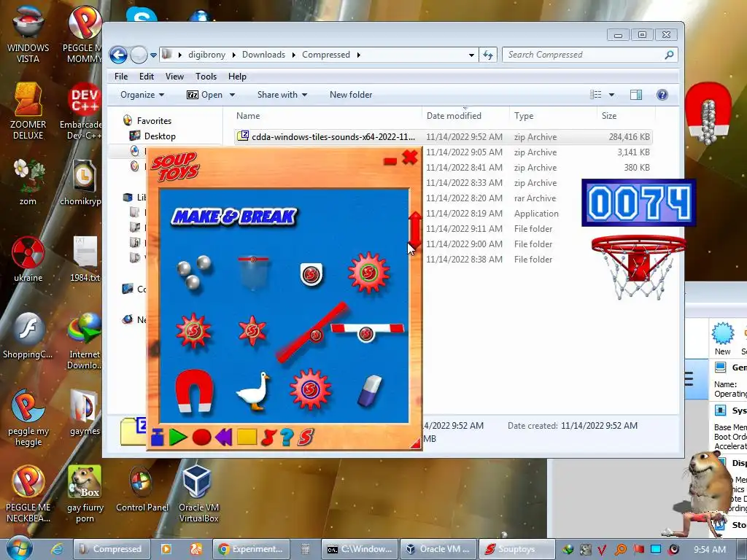The width and height of the screenshot is (747, 560).
Task: Click the red minus button on Soup Toys
Action: 390,161
